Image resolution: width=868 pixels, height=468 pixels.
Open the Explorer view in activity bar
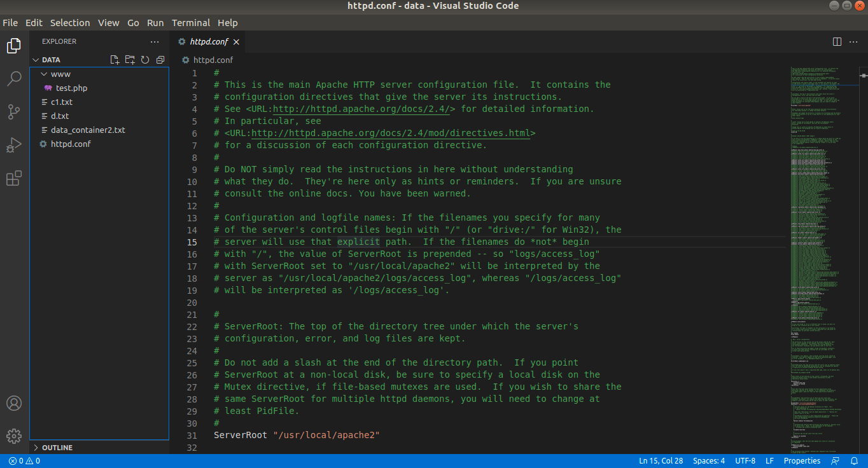[x=14, y=46]
